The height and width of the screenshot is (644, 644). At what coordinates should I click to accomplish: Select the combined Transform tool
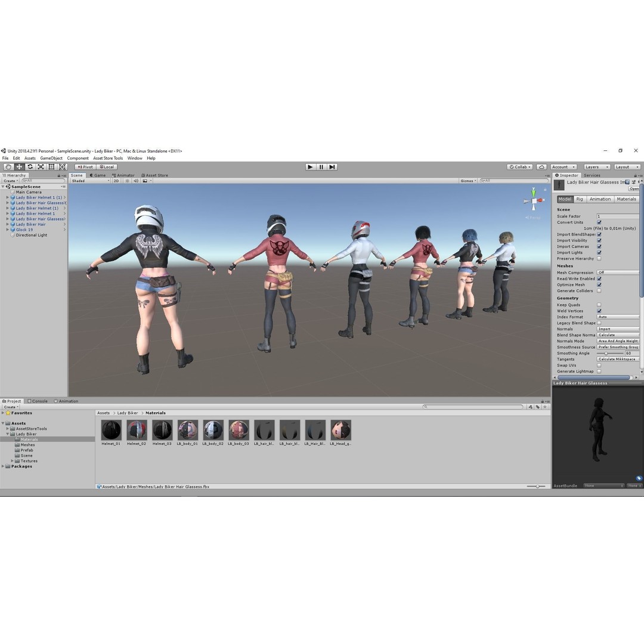click(x=62, y=167)
